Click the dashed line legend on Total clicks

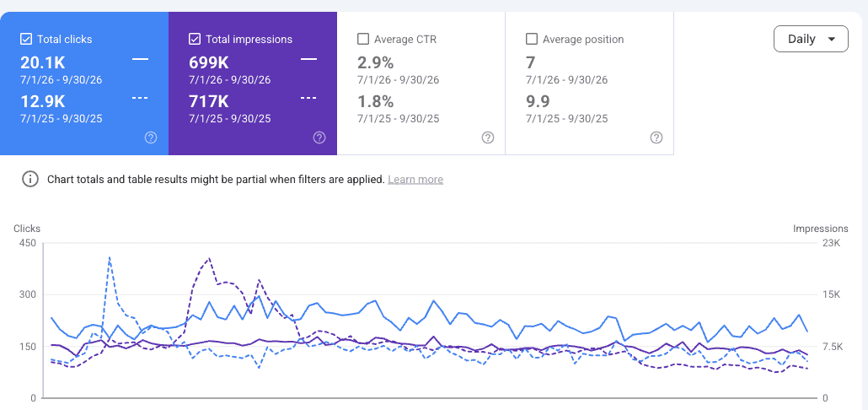[x=140, y=98]
